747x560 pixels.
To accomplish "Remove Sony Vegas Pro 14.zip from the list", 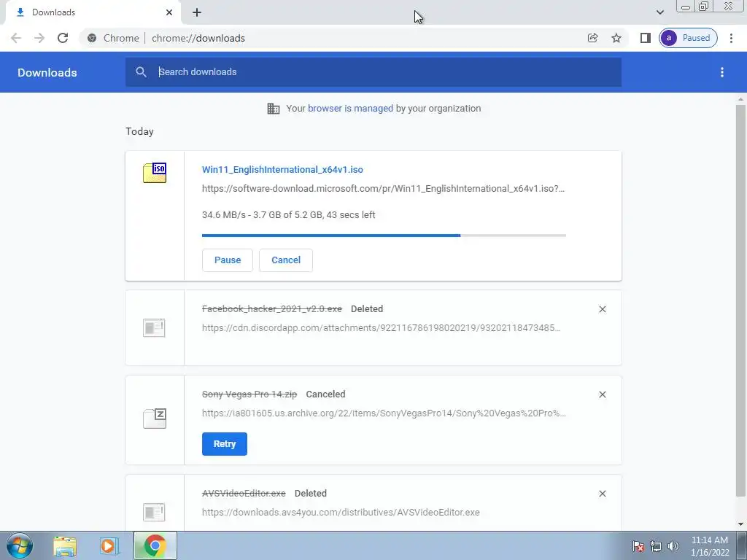I will [x=602, y=394].
